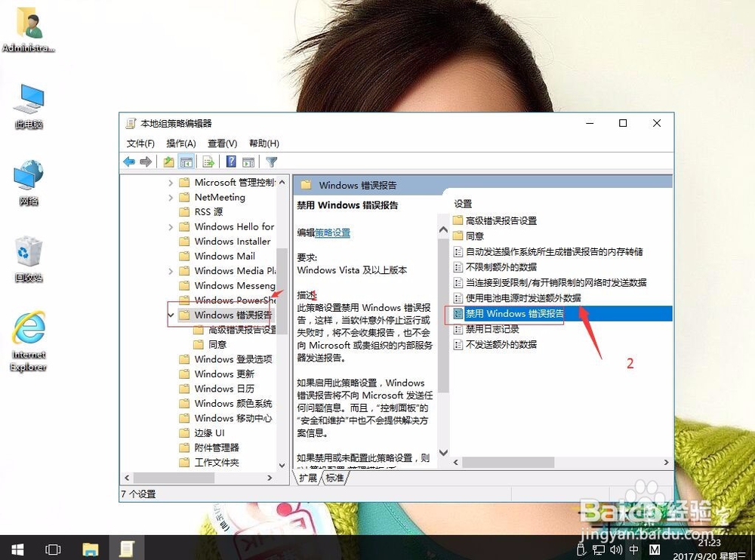Select the Windows 移动中心 tree folder
Viewport: 755px width, 560px height.
pos(225,418)
